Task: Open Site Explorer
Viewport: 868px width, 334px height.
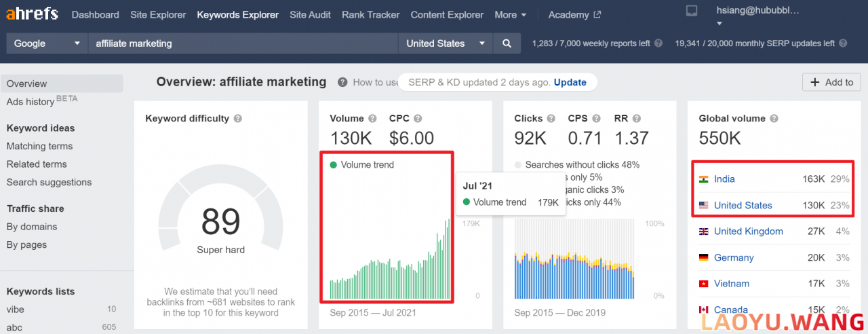Action: [158, 14]
